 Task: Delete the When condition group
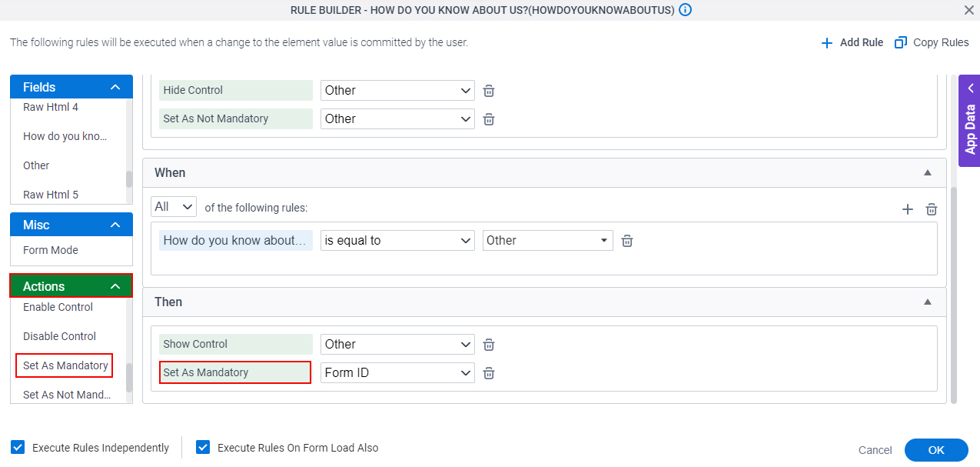click(932, 209)
